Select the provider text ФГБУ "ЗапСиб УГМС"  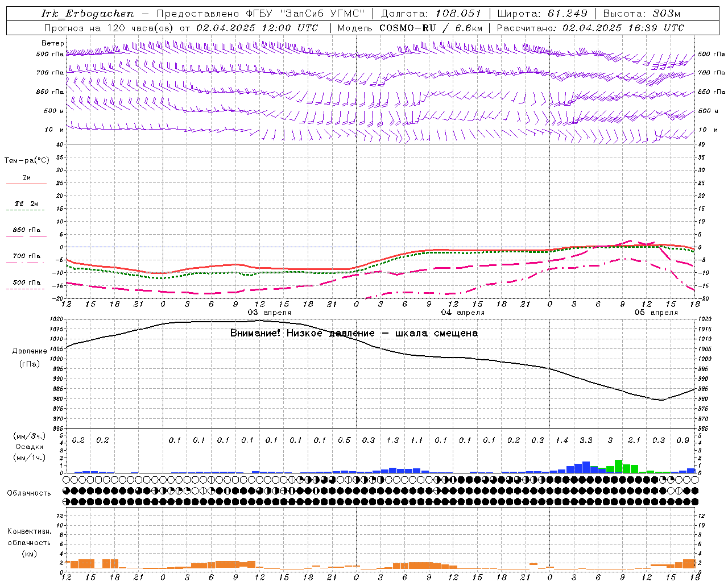click(x=305, y=14)
